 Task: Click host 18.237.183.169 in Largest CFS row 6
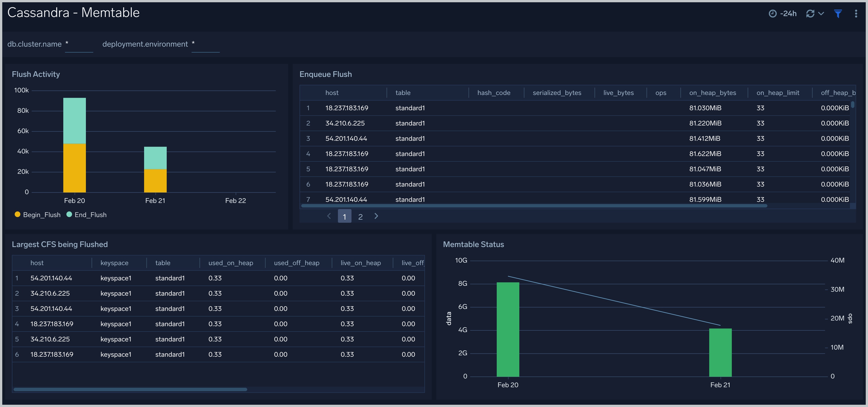51,354
